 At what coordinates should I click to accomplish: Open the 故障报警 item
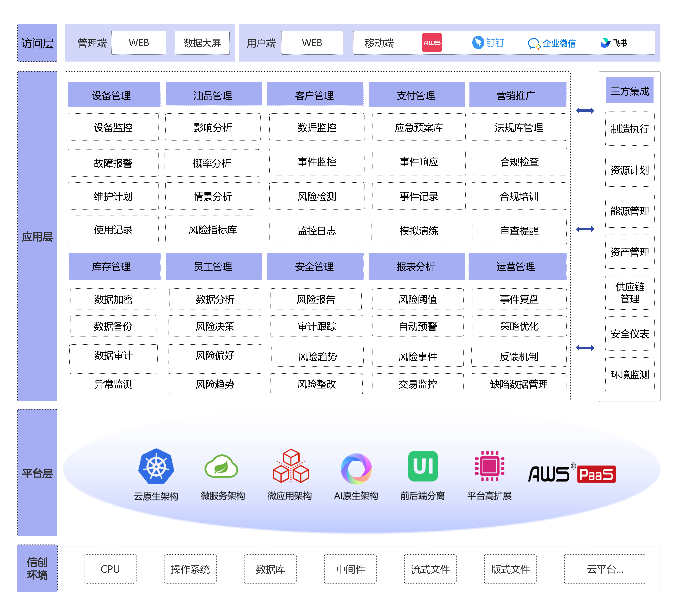point(113,163)
